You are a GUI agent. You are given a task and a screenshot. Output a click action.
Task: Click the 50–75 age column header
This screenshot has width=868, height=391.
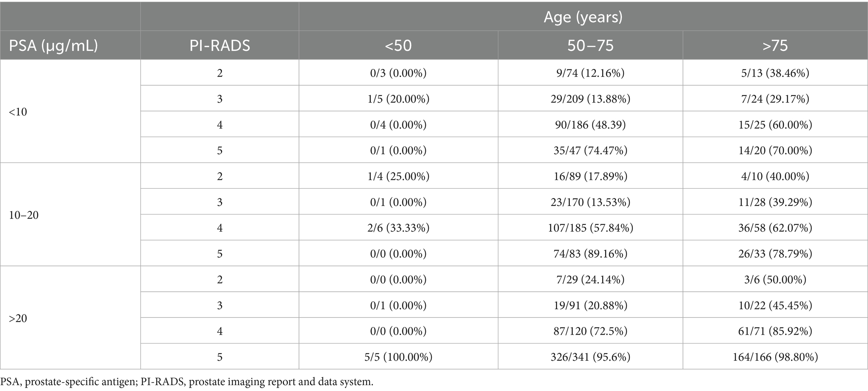coord(590,45)
